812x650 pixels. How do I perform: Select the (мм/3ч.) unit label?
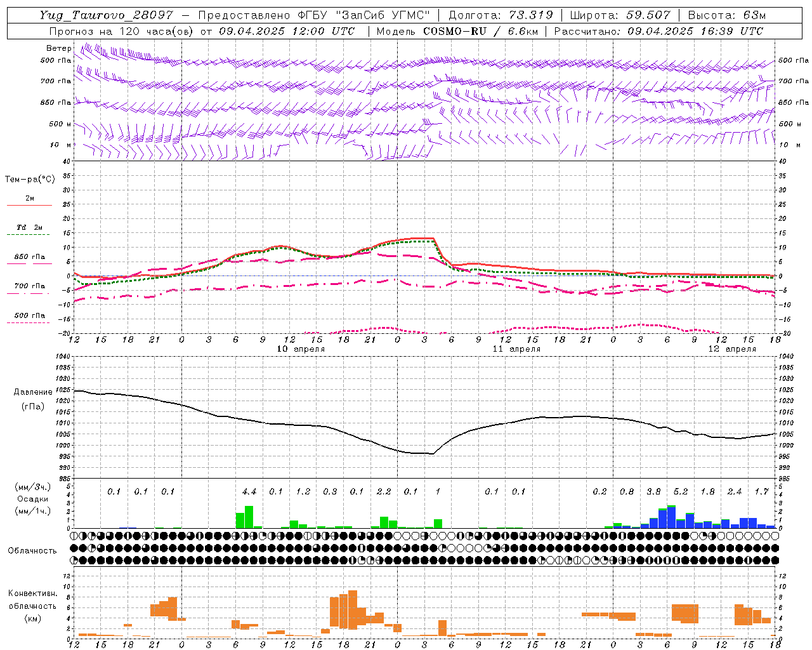32,487
